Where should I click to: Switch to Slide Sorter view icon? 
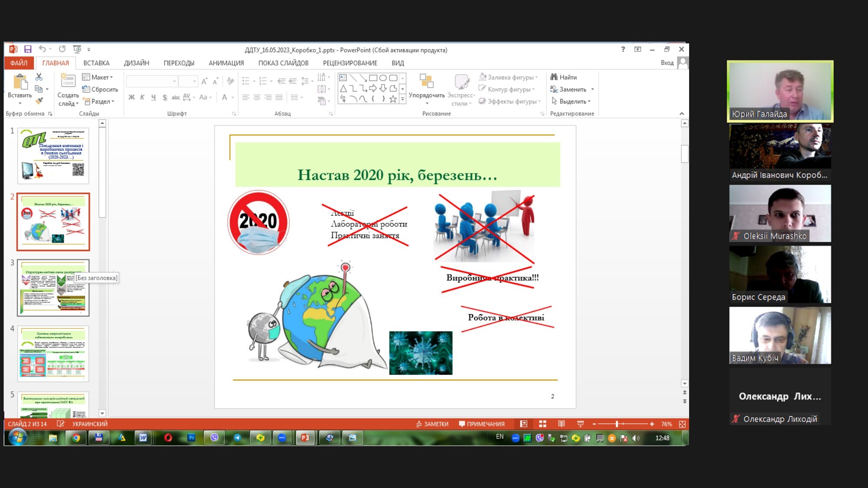click(542, 424)
